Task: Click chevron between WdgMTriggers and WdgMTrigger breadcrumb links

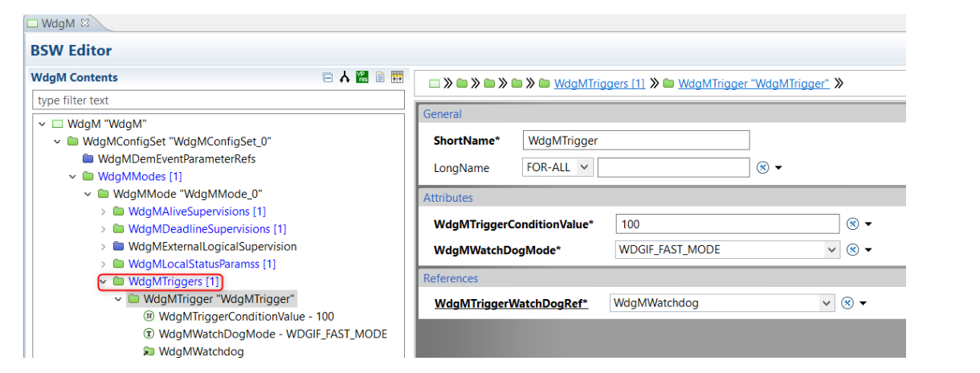Action: [654, 84]
